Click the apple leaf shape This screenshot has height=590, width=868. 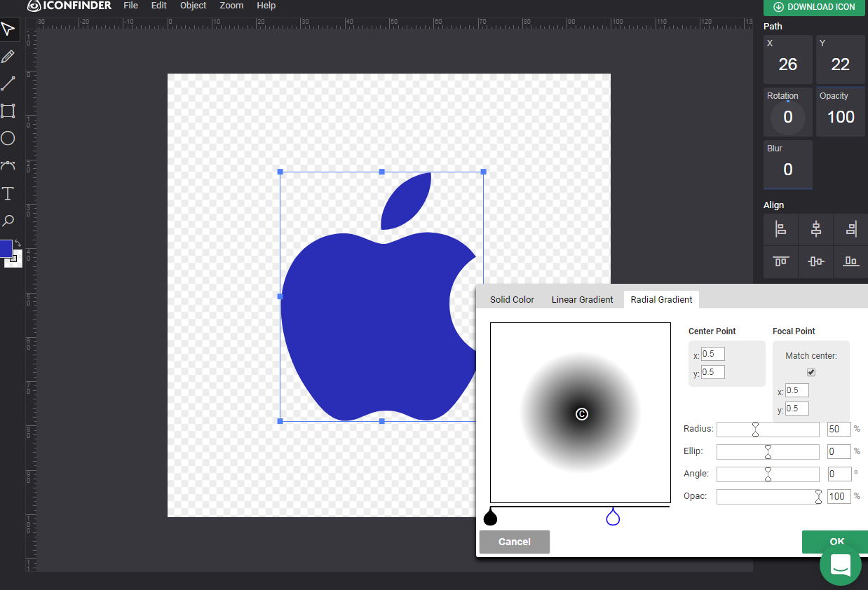[x=406, y=201]
